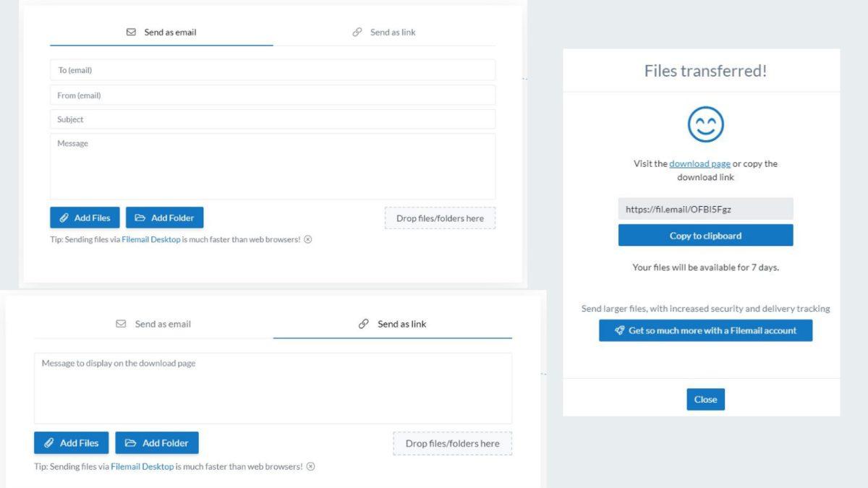Click the Message text area
Screen dimensions: 868x488
(x=272, y=166)
